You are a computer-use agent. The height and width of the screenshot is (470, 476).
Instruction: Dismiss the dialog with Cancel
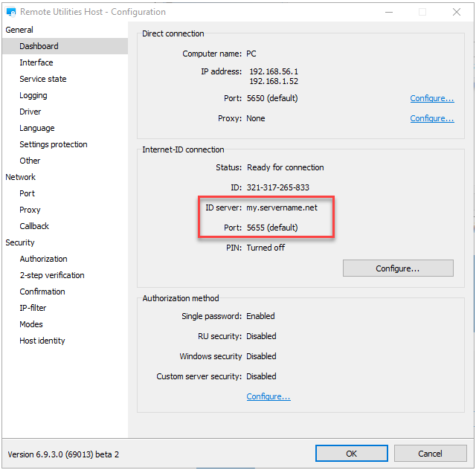430,454
